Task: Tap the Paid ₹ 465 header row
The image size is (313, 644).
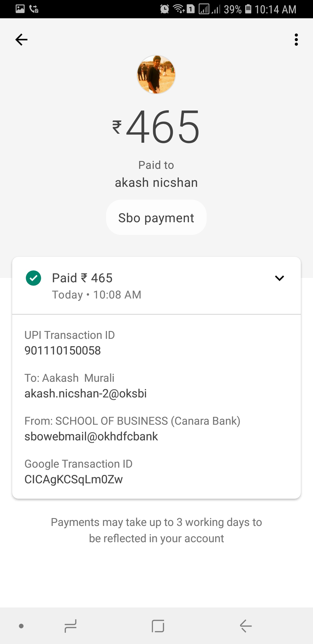Action: point(156,285)
